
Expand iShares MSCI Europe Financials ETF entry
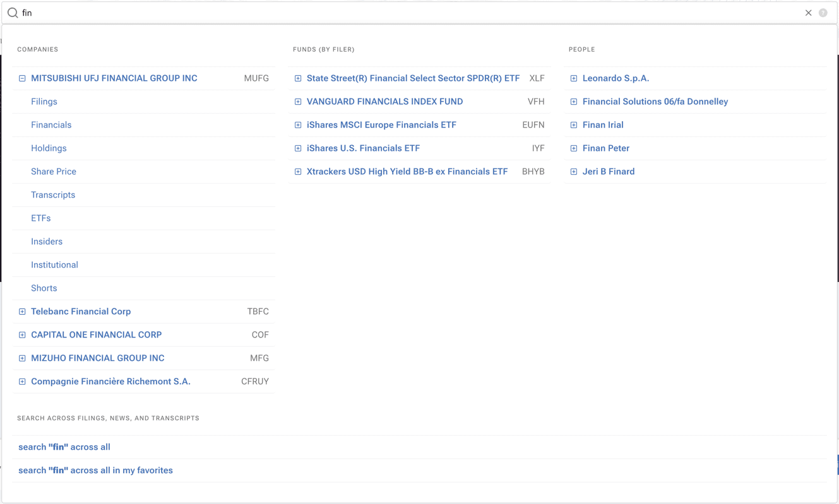(x=298, y=125)
